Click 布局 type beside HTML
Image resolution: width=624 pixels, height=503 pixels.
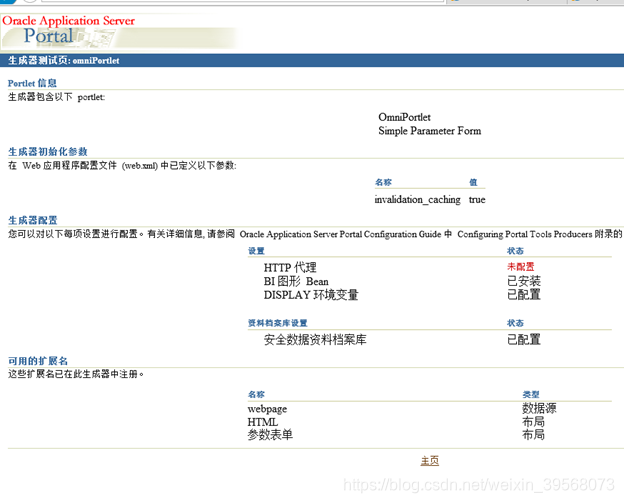coord(533,421)
